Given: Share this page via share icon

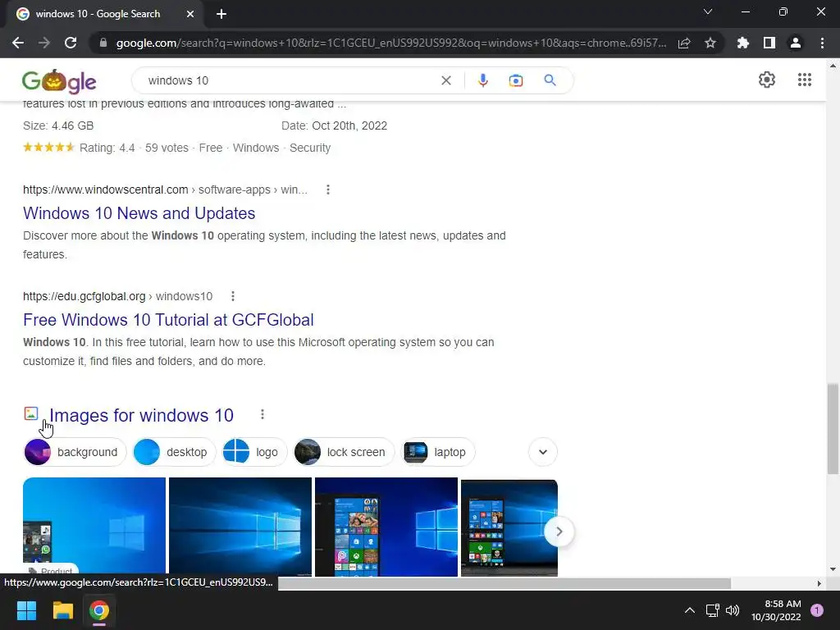Looking at the screenshot, I should [684, 43].
